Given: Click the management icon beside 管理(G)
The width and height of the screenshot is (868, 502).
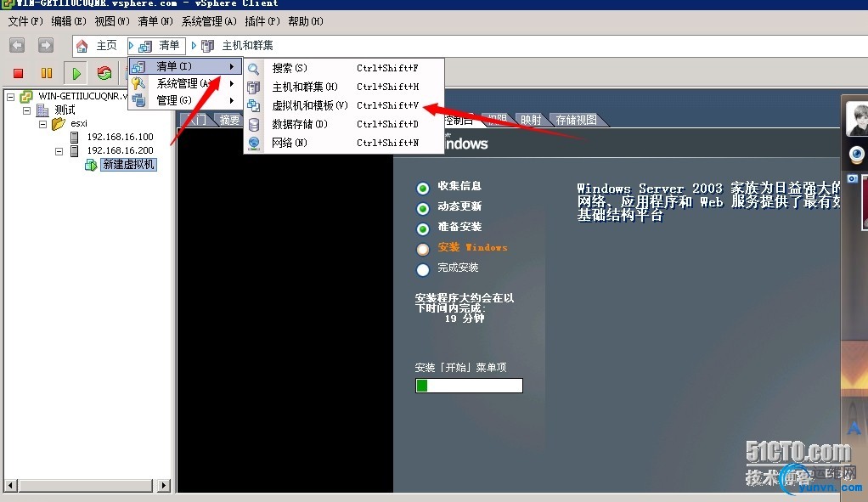Looking at the screenshot, I should point(138,101).
